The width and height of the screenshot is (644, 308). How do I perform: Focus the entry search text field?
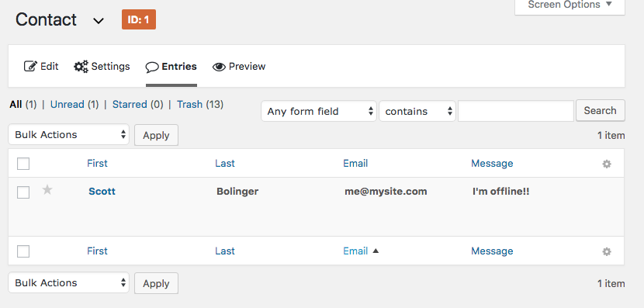pos(516,111)
